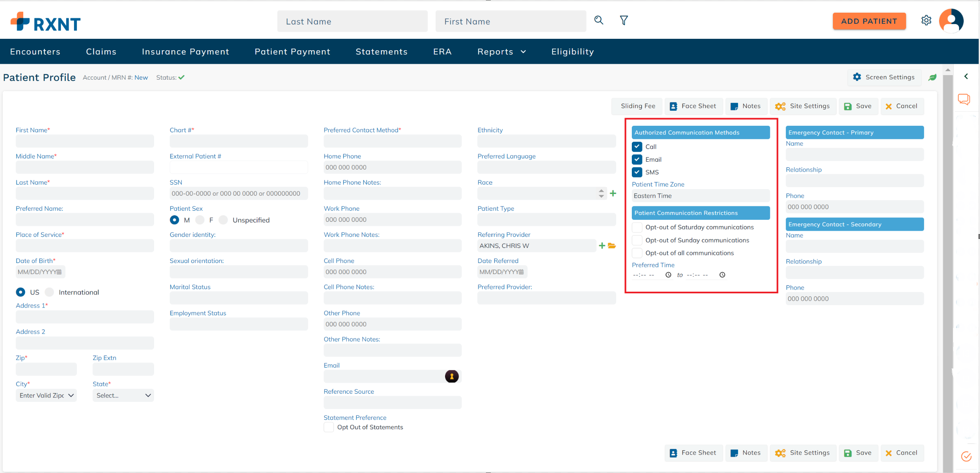Screen dimensions: 980x473
Task: Switch to the Claims tab
Action: point(101,51)
